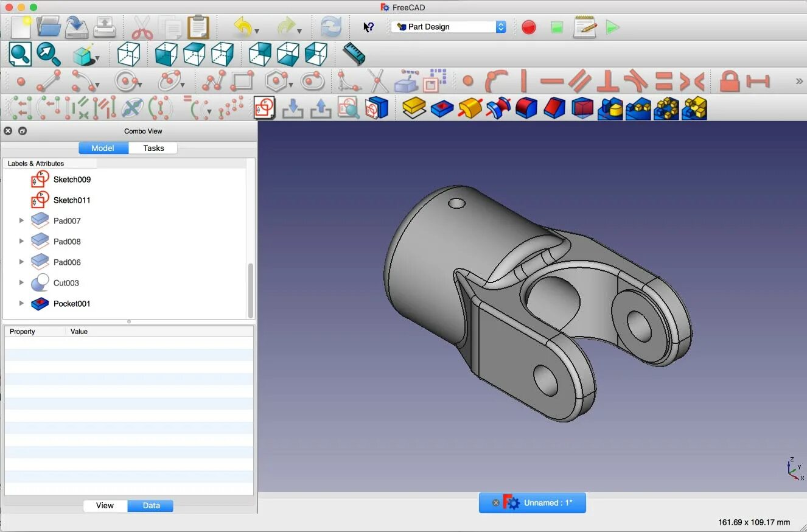The width and height of the screenshot is (807, 532).
Task: Select the Pocket feature tool in toolbar
Action: click(442, 108)
